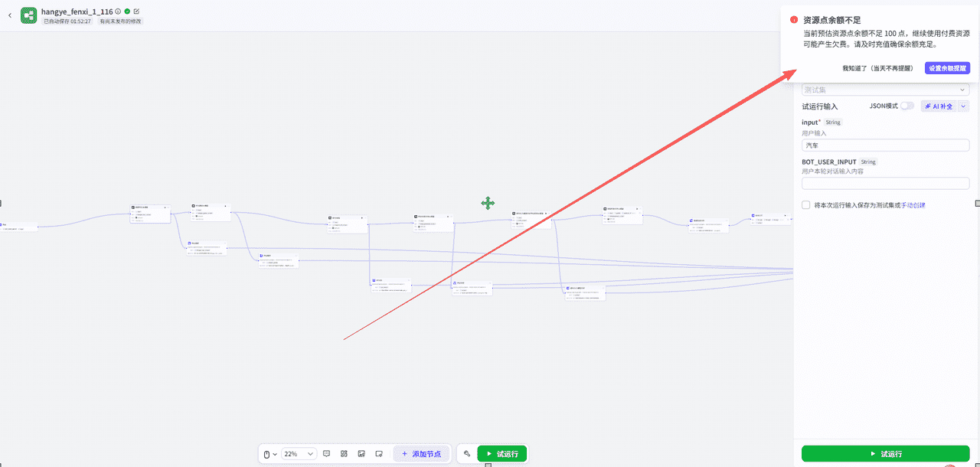The image size is (980, 467).
Task: Click the BOT_USER_INPUT text field
Action: pos(885,184)
